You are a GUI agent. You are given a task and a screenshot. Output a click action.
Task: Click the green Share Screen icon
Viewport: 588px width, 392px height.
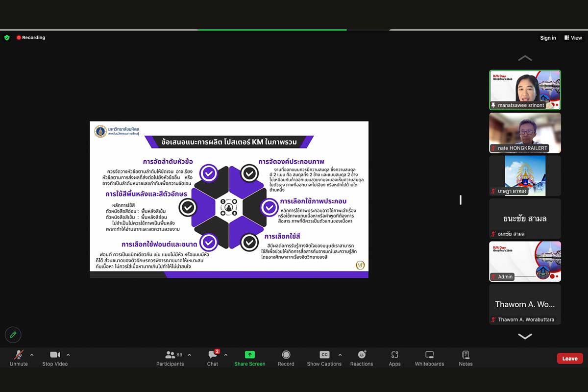pos(249,355)
